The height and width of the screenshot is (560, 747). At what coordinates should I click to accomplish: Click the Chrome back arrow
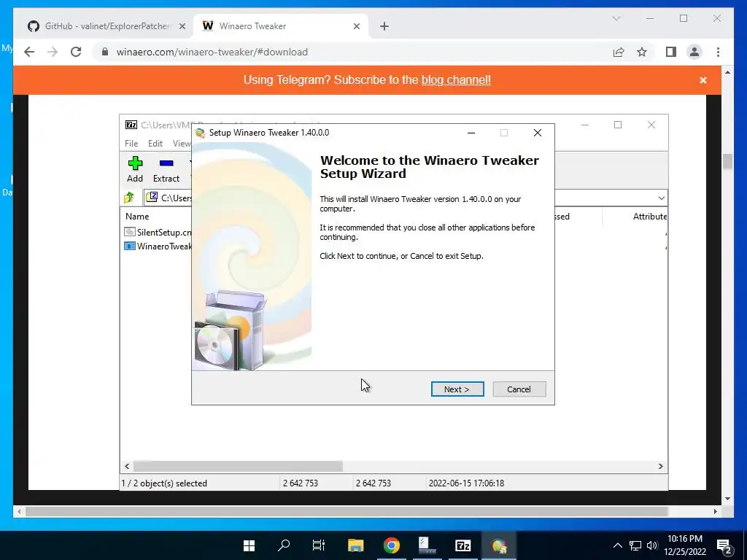click(x=29, y=52)
